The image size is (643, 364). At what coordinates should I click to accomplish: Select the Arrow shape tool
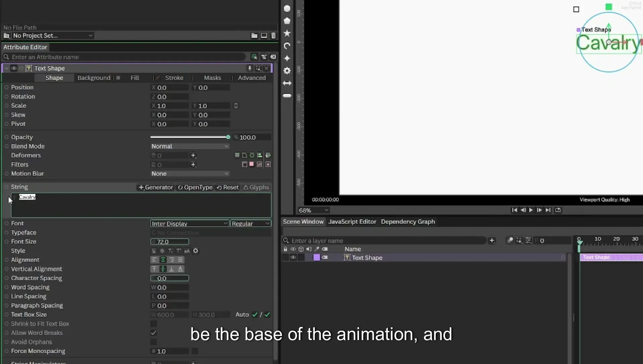tap(287, 83)
